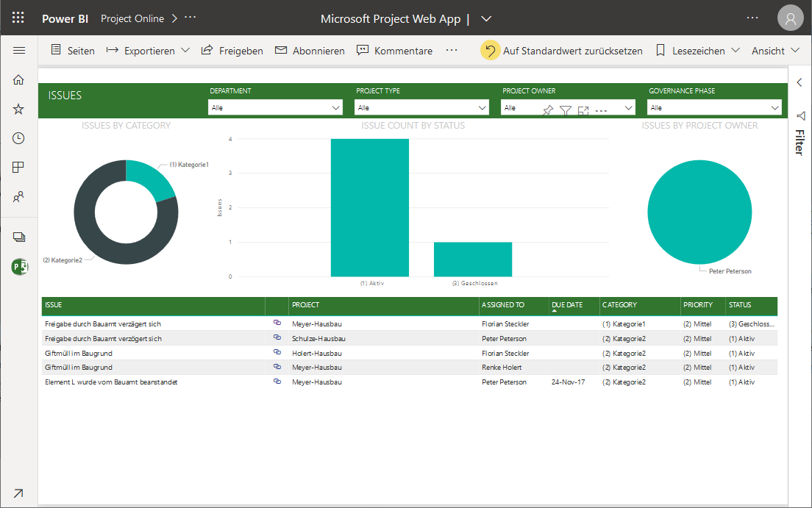Click the '24-Nov-17' due date cell
The height and width of the screenshot is (508, 812).
(568, 382)
